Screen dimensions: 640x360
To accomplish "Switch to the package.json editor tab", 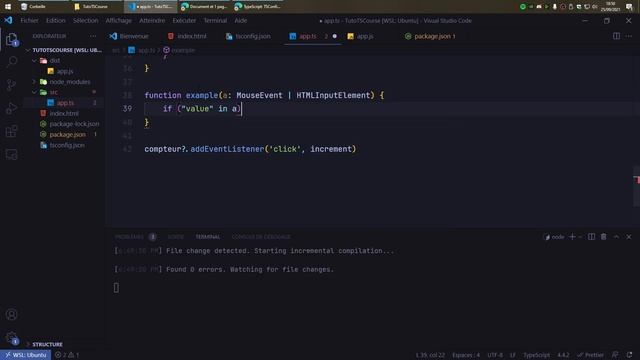I will click(430, 36).
